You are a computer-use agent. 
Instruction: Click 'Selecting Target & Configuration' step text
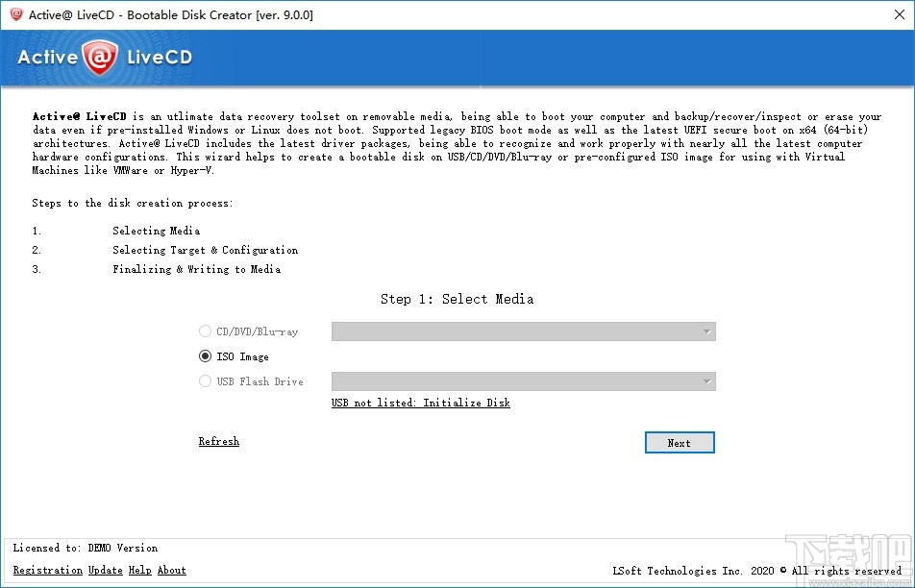(x=206, y=250)
